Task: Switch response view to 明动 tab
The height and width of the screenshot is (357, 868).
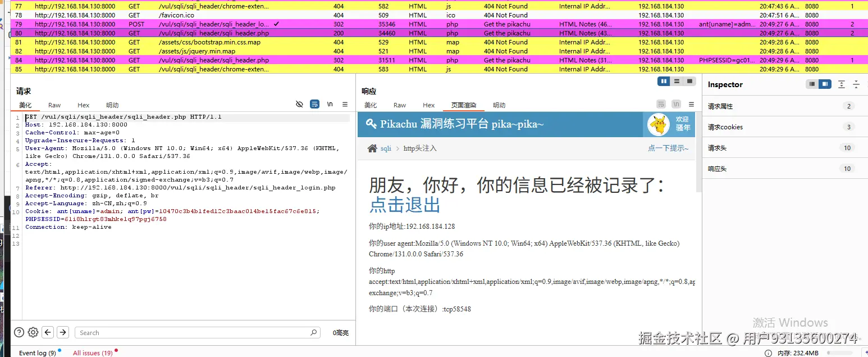Action: tap(499, 105)
